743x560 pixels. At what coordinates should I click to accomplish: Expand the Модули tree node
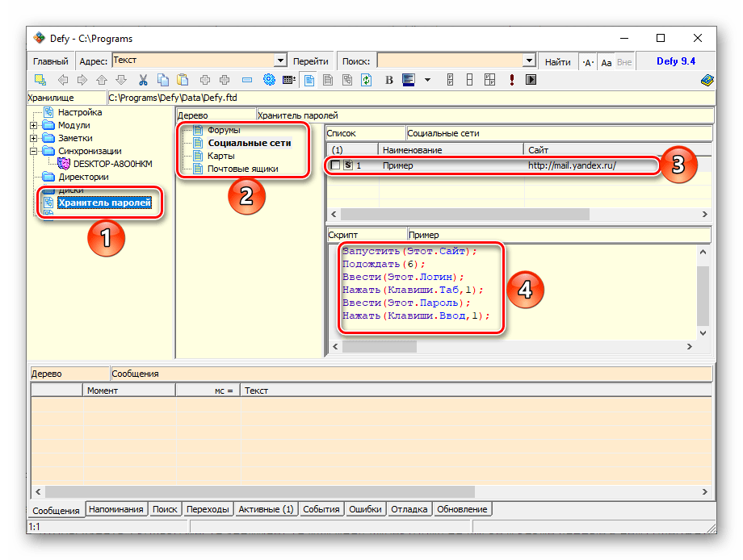click(x=33, y=126)
